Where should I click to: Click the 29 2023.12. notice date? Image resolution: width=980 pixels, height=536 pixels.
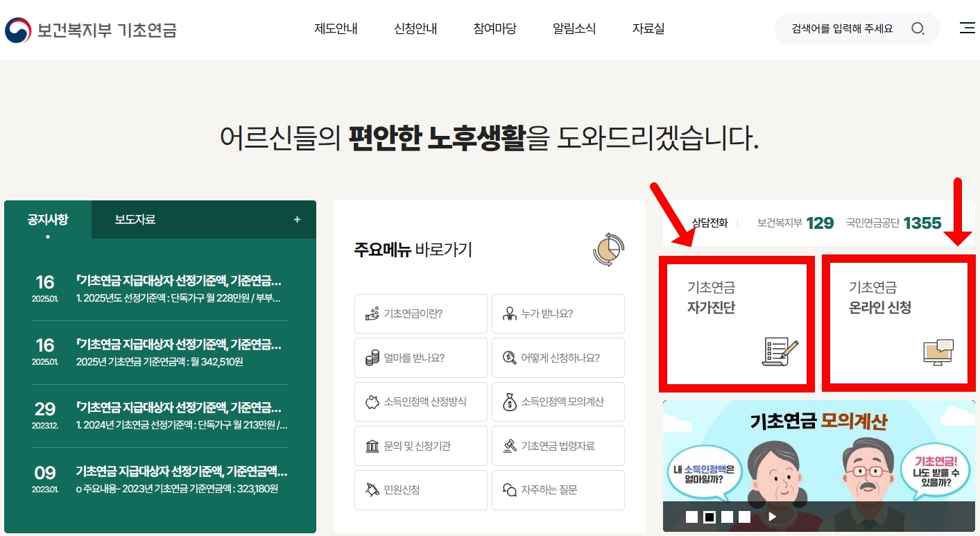(45, 416)
